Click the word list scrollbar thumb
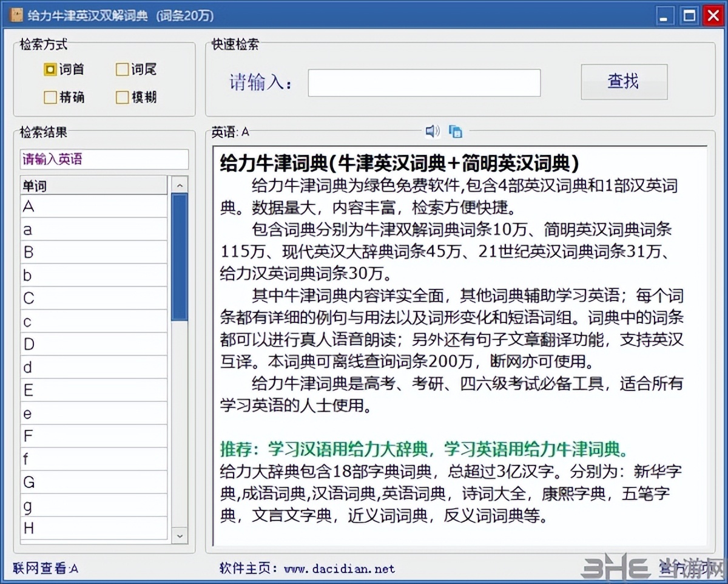728x584 pixels. click(180, 257)
